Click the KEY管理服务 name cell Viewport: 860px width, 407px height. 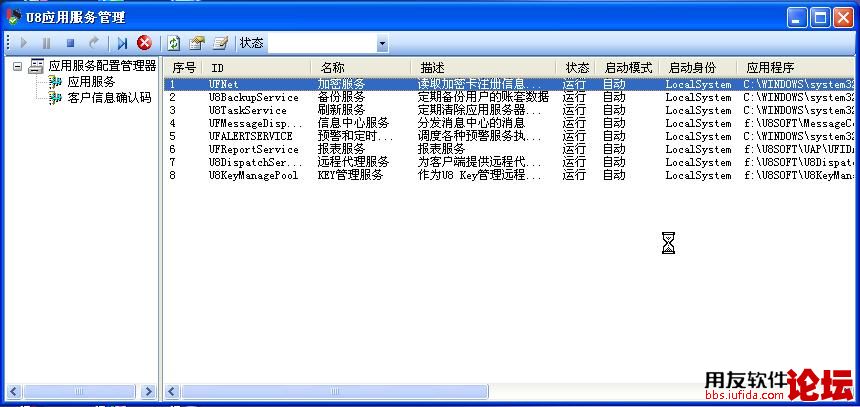click(350, 176)
